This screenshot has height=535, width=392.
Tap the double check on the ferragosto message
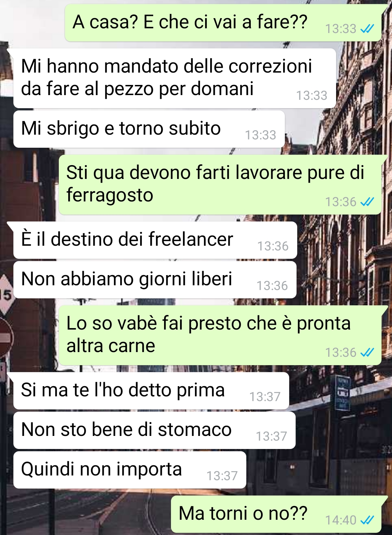click(367, 202)
